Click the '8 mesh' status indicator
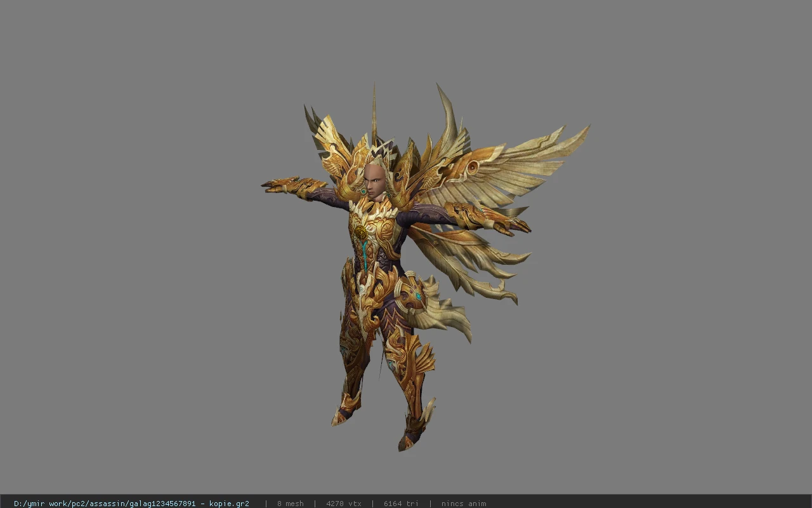This screenshot has height=508, width=812. tap(290, 504)
